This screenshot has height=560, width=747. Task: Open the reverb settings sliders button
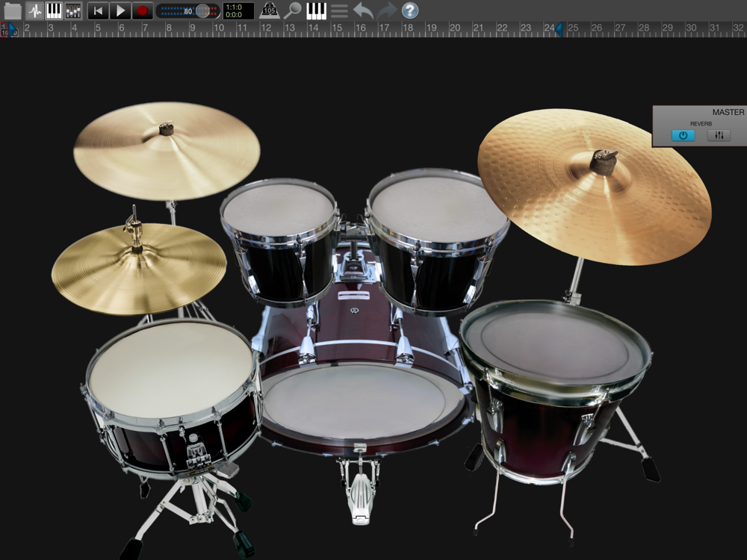719,135
